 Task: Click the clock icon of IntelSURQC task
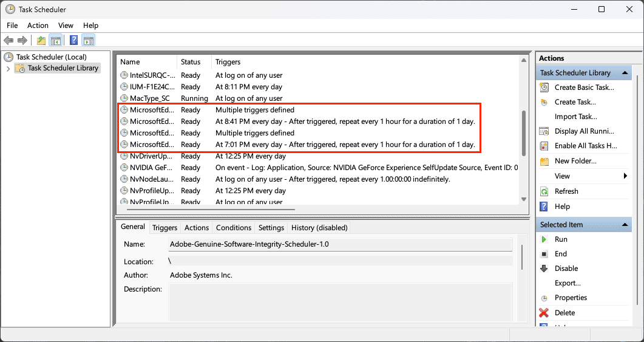pos(124,75)
